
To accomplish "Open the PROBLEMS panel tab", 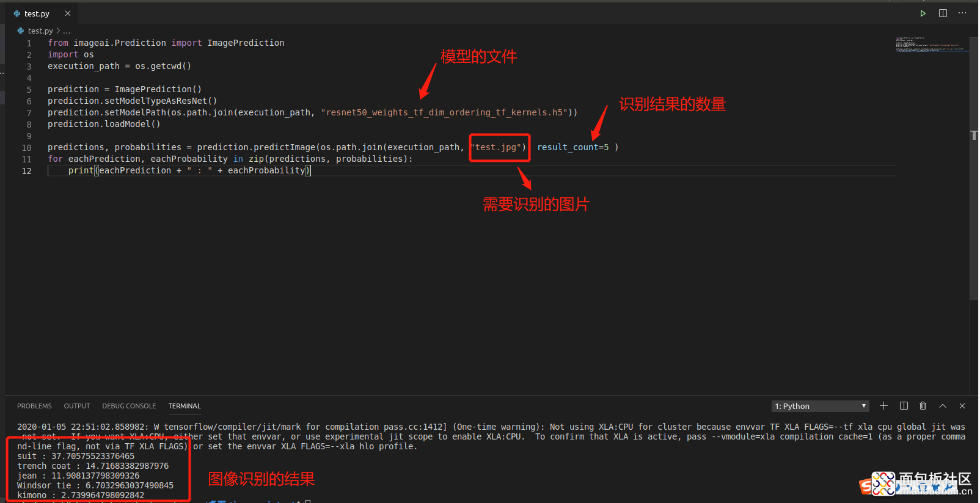I will (x=34, y=406).
